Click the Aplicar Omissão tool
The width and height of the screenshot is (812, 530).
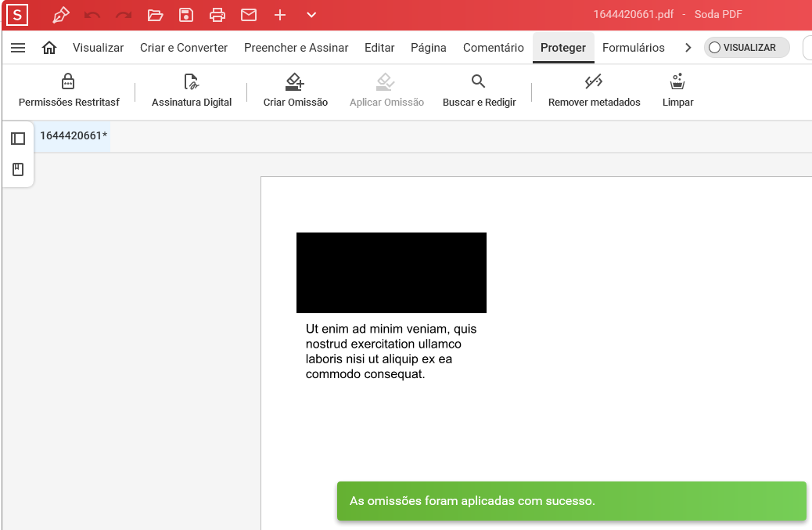(x=386, y=90)
